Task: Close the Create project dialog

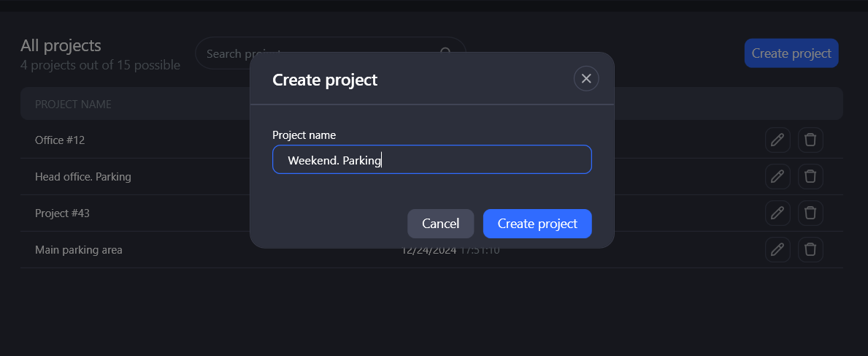Action: [586, 79]
